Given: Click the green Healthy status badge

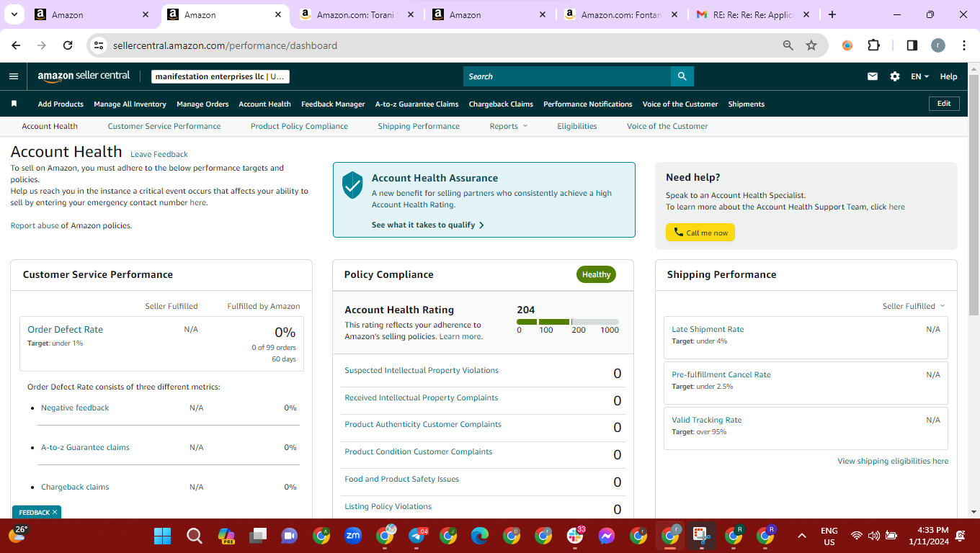Looking at the screenshot, I should click(596, 274).
